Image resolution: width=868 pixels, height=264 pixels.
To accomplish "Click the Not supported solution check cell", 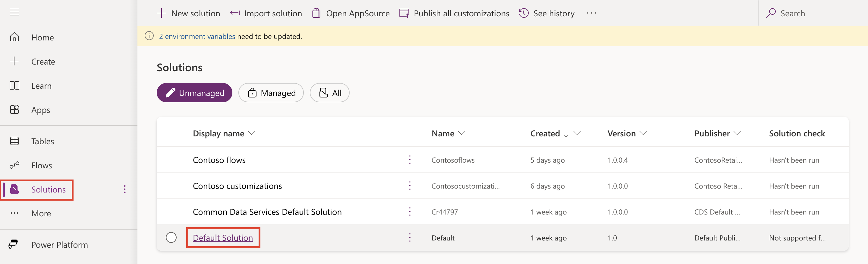I will [797, 238].
